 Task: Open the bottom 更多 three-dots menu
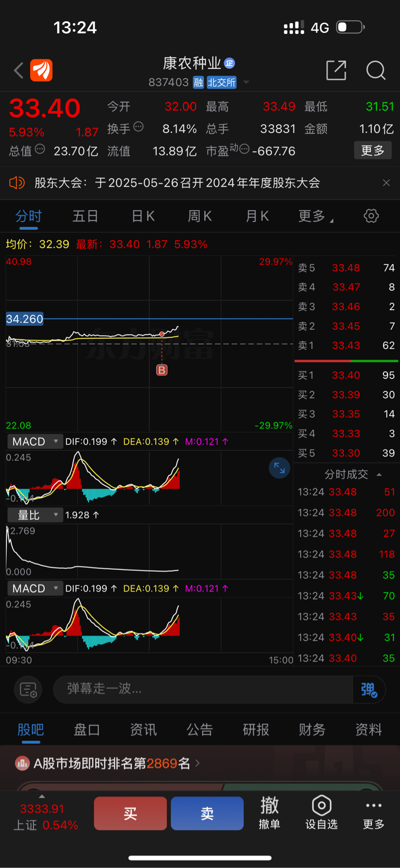[x=374, y=813]
